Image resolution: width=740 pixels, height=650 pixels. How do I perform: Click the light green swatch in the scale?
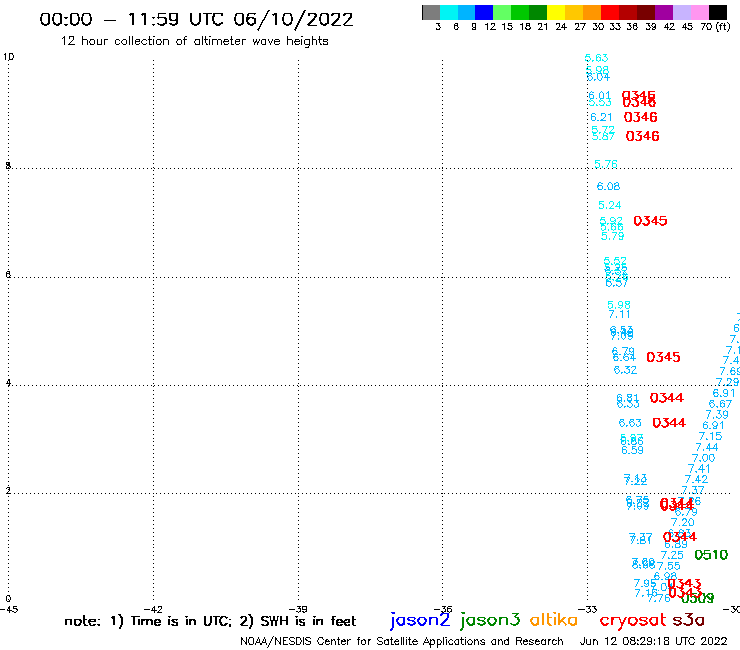(503, 12)
